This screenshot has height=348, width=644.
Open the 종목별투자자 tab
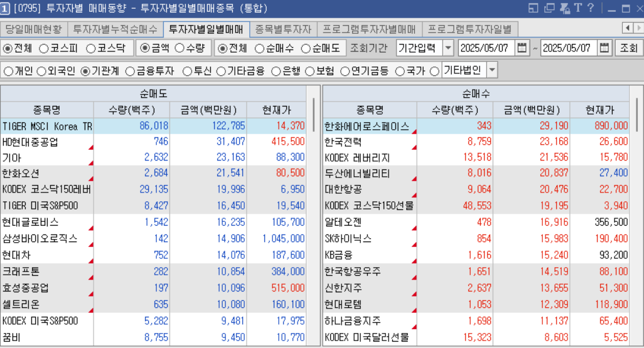point(283,29)
